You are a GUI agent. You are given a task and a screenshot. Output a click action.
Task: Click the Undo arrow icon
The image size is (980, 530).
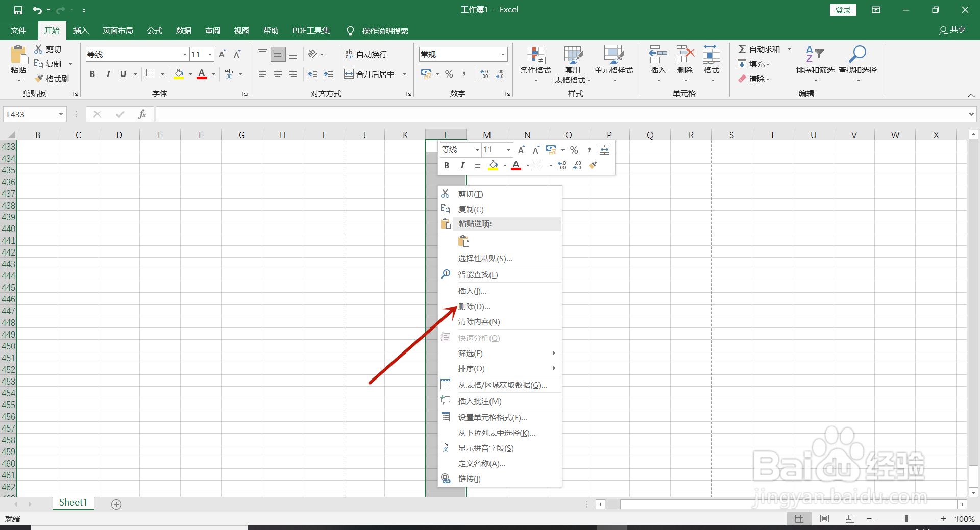click(x=37, y=10)
